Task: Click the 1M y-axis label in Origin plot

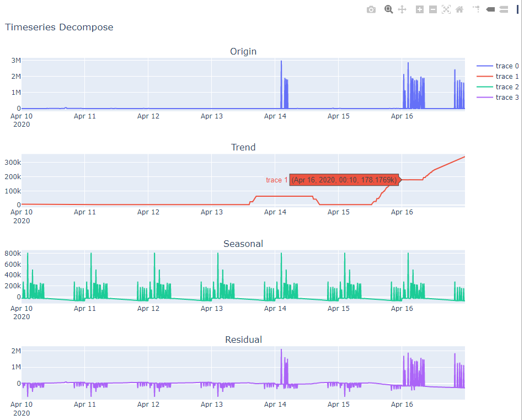Action: pos(16,93)
